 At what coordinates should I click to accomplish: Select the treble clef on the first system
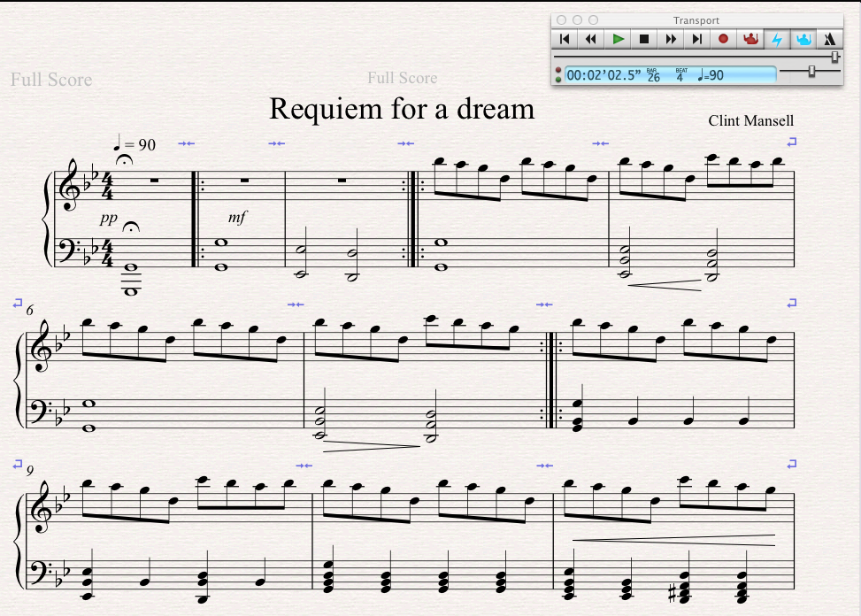click(70, 185)
